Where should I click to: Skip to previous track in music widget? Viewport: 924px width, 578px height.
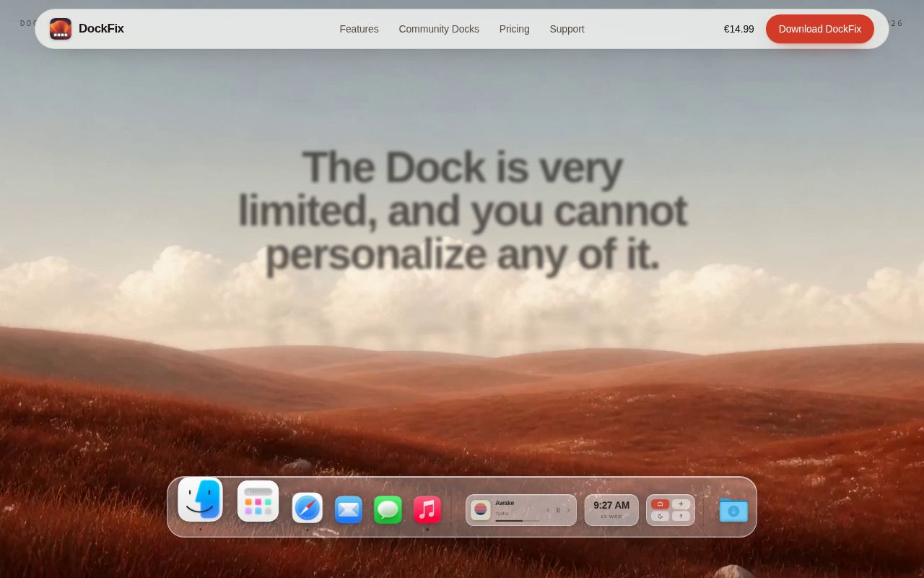point(548,510)
